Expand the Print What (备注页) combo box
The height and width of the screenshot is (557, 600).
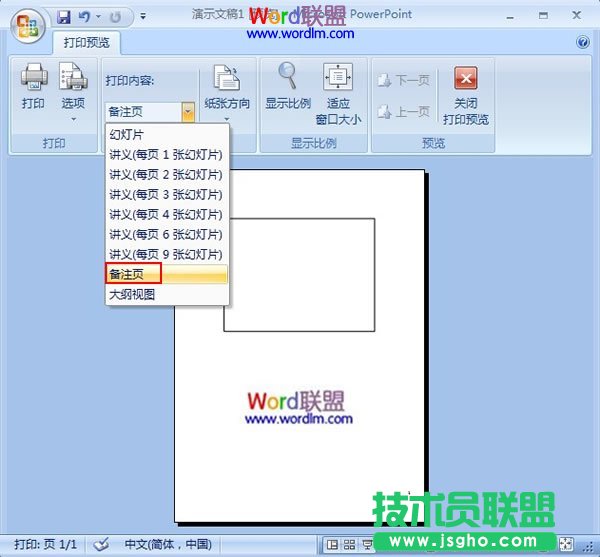click(188, 112)
